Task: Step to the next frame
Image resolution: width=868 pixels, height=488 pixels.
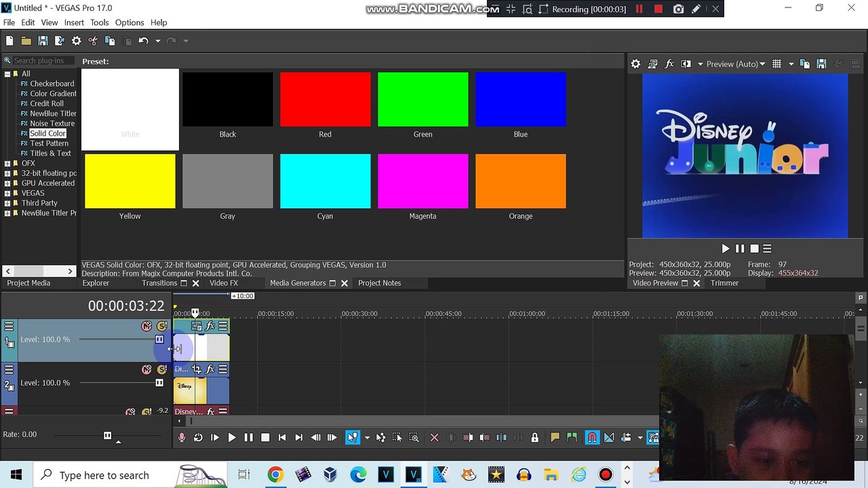Action: [332, 438]
